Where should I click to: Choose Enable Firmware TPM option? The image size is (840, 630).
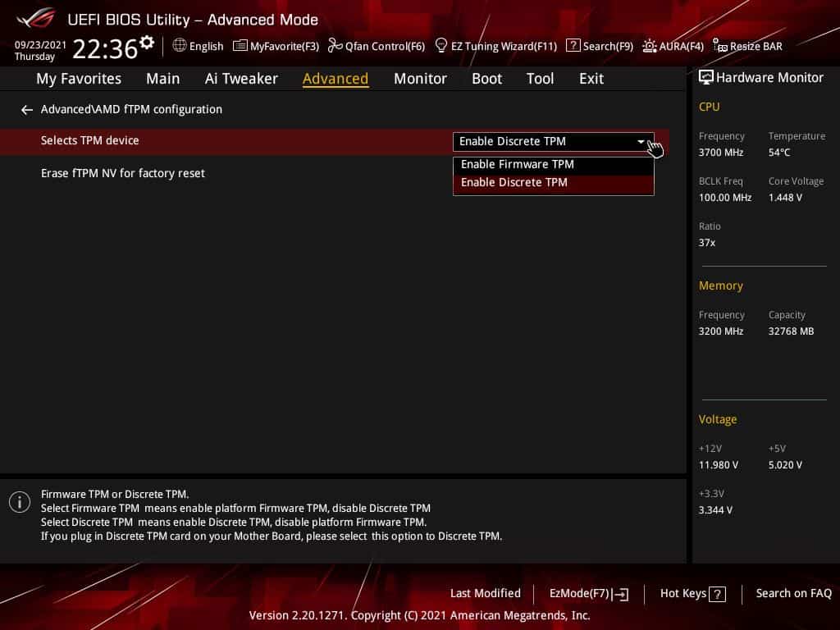(x=554, y=164)
